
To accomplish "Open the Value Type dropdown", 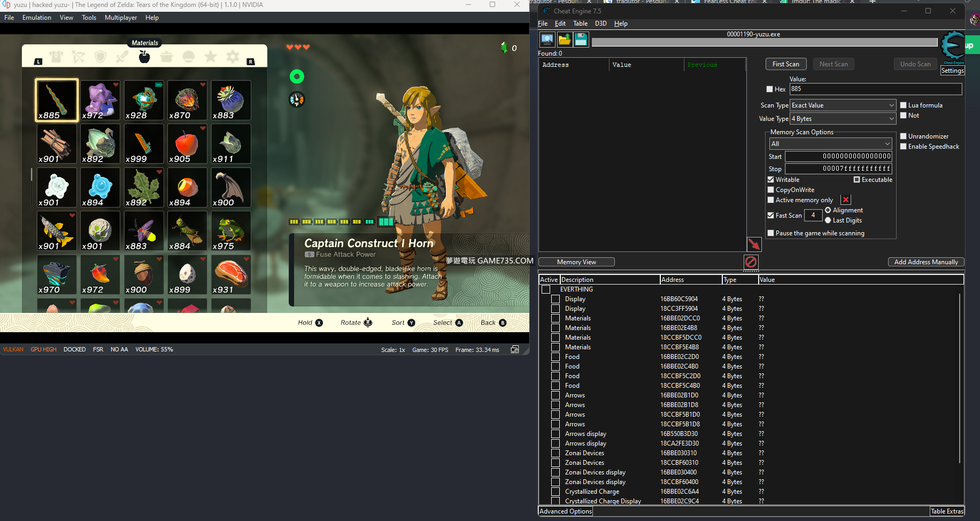I will (842, 119).
